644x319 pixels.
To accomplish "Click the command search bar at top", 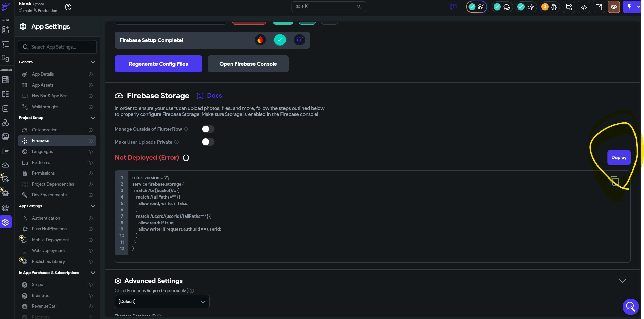I will point(329,7).
